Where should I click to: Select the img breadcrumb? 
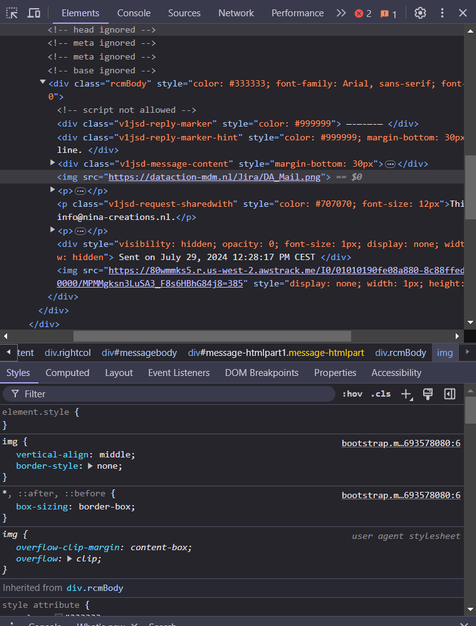click(x=445, y=353)
